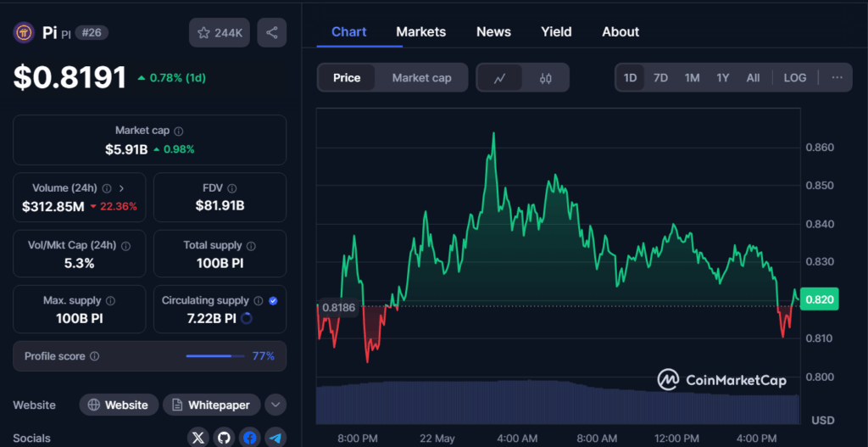Open the Markets tab
Image resolution: width=868 pixels, height=447 pixels.
click(420, 32)
